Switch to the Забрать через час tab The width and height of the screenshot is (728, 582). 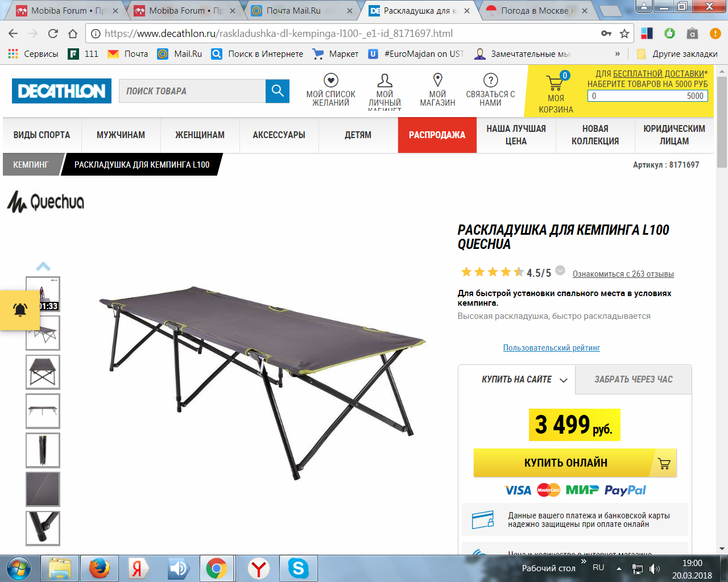click(x=634, y=380)
